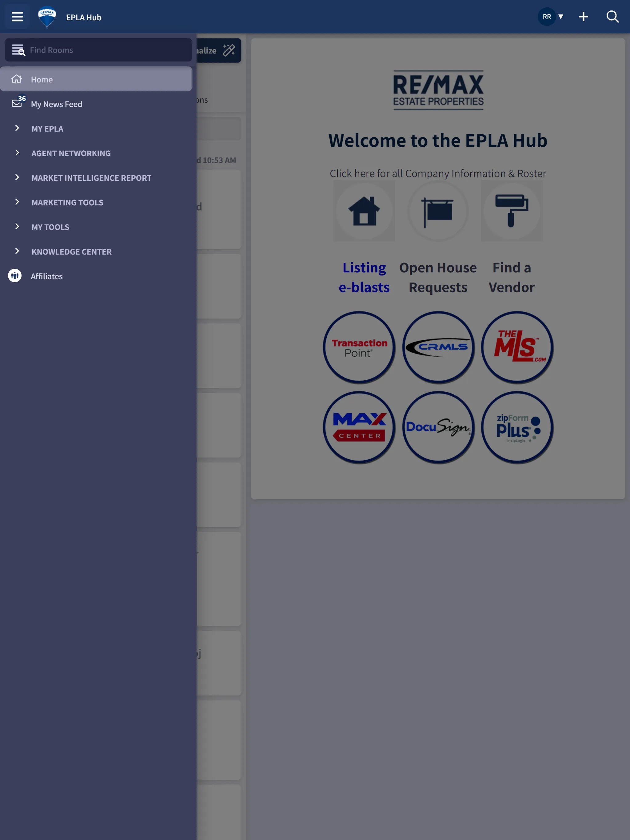
Task: Open the MAX Center circle logo
Action: (359, 427)
